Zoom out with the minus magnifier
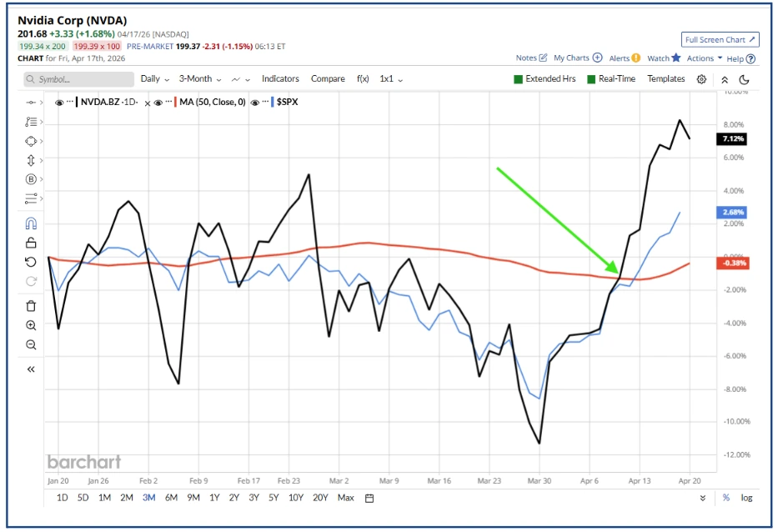778x532 pixels. pos(31,344)
